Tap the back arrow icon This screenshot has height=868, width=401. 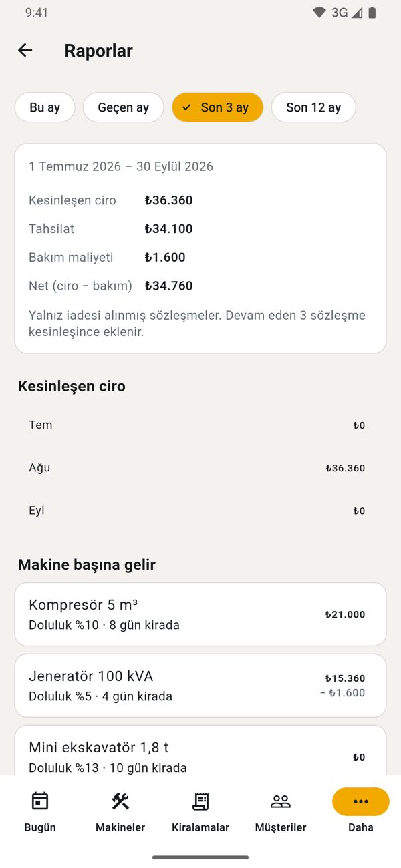tap(25, 50)
